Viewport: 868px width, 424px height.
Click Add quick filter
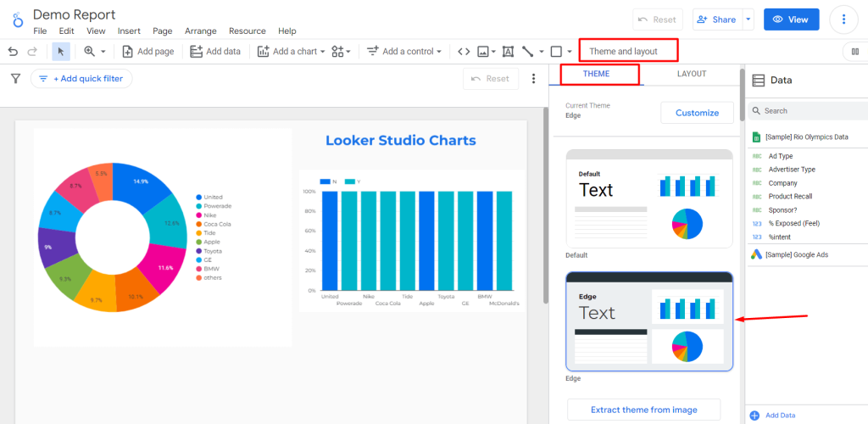click(81, 79)
